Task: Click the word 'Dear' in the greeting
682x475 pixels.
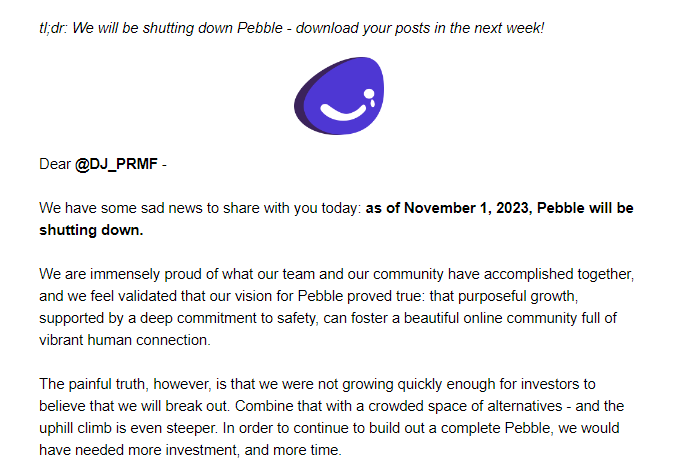Action: 55,164
